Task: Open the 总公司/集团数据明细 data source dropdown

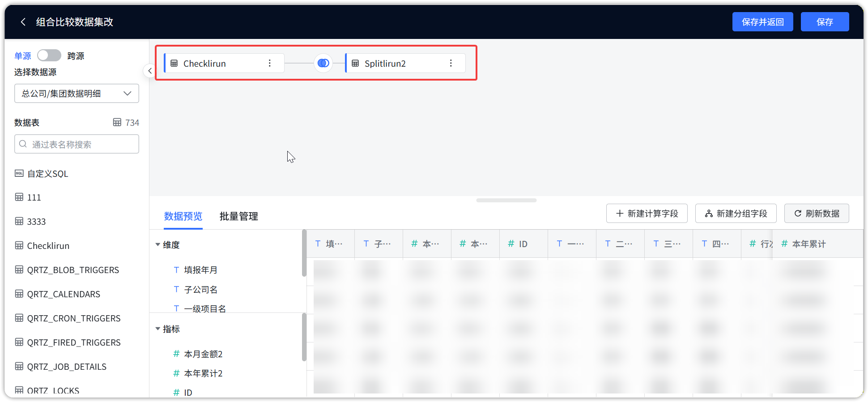Action: (77, 94)
